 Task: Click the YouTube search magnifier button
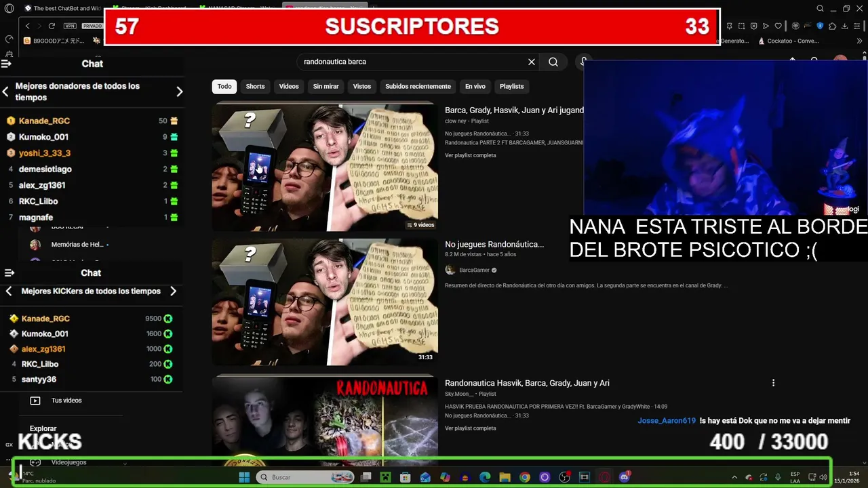[x=553, y=62]
